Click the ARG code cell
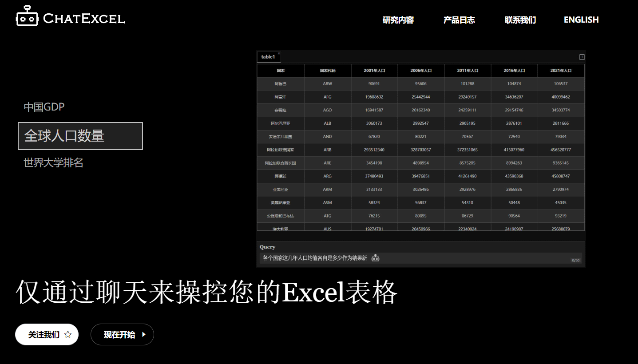Viewport: 638px width, 364px height. tap(328, 176)
